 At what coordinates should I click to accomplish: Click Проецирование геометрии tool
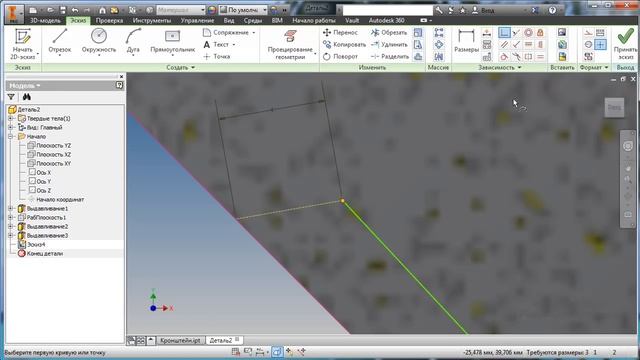pos(290,44)
